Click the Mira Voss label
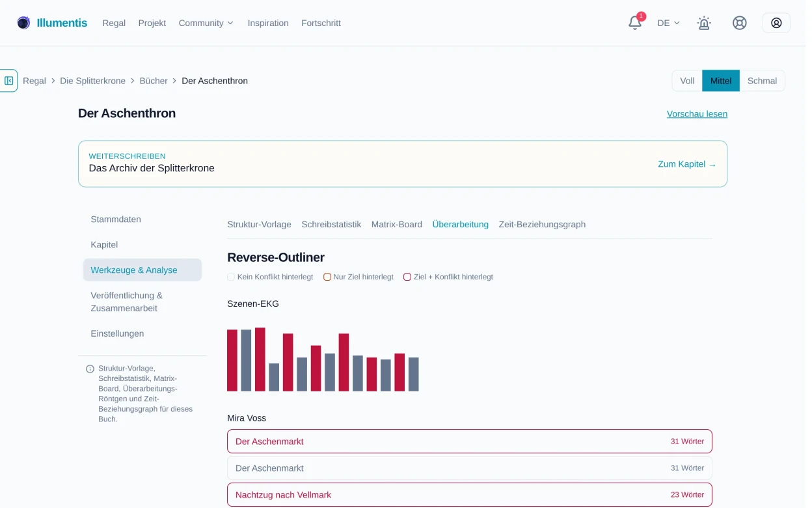Screen dimensions: 812x508 [247, 418]
